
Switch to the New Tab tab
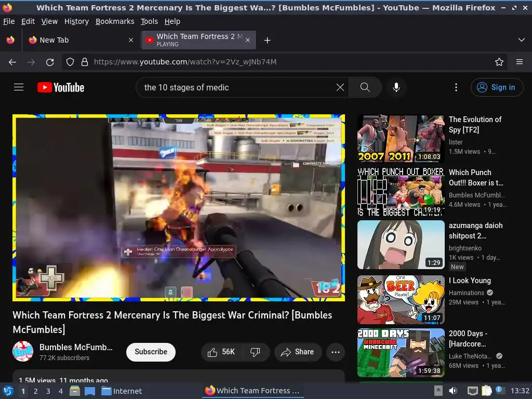81,40
